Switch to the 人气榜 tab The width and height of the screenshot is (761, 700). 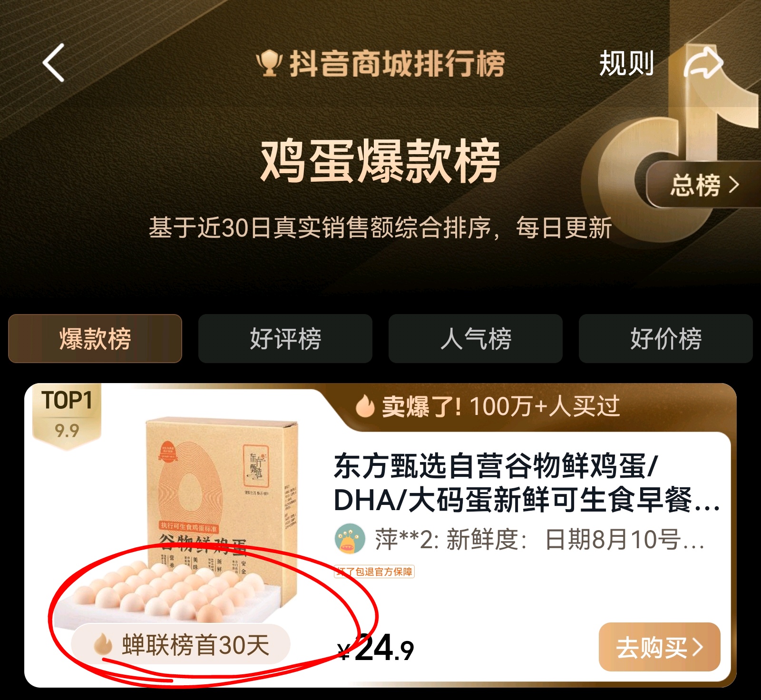(476, 338)
